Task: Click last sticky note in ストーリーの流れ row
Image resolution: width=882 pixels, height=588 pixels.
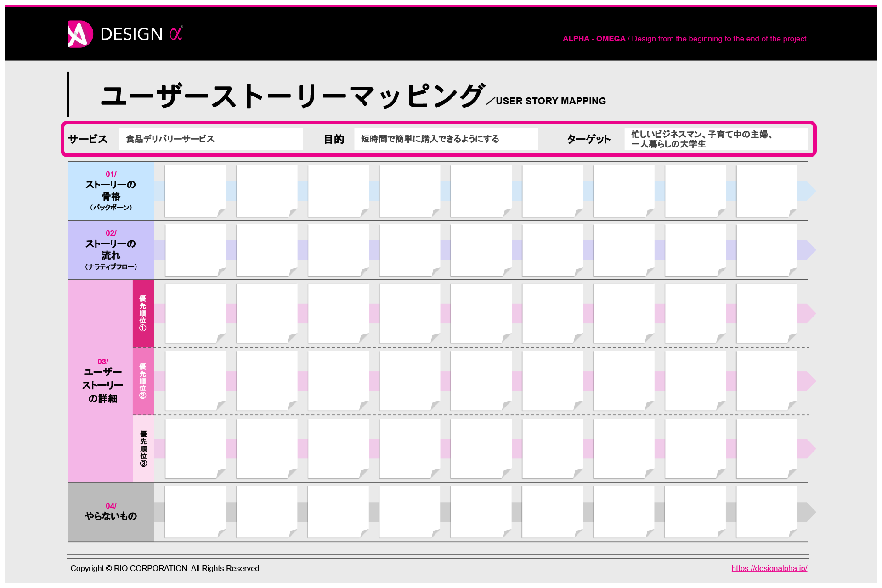Action: click(767, 250)
